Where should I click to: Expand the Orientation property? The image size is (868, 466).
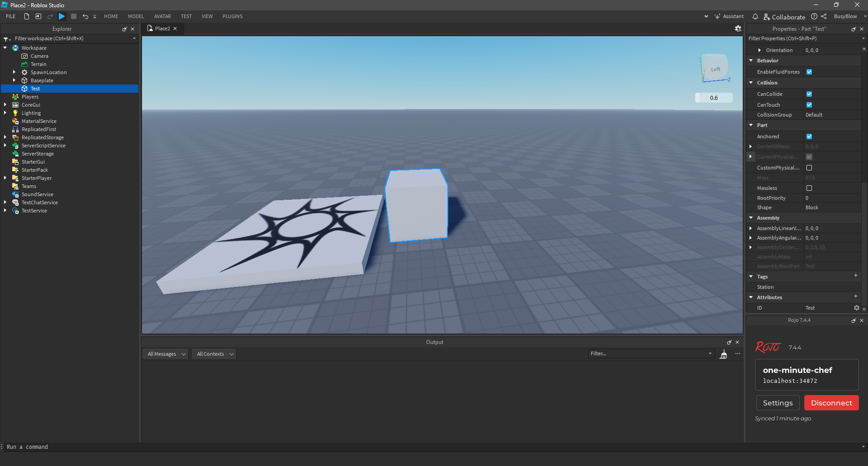759,50
